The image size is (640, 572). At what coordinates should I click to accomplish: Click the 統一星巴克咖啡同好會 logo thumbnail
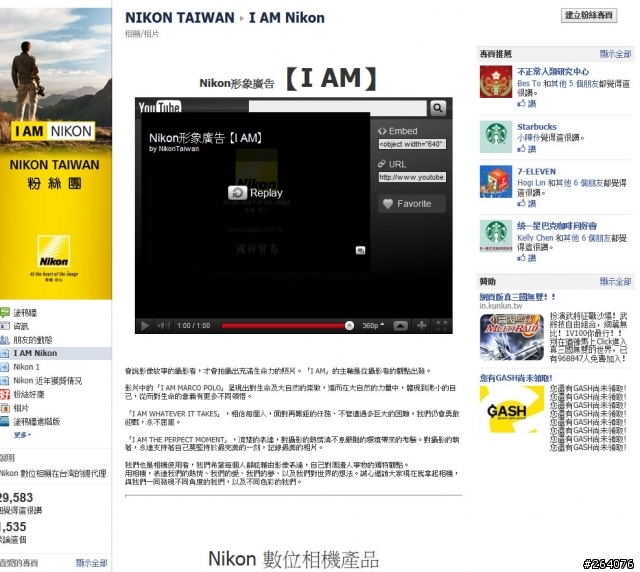pos(496,236)
